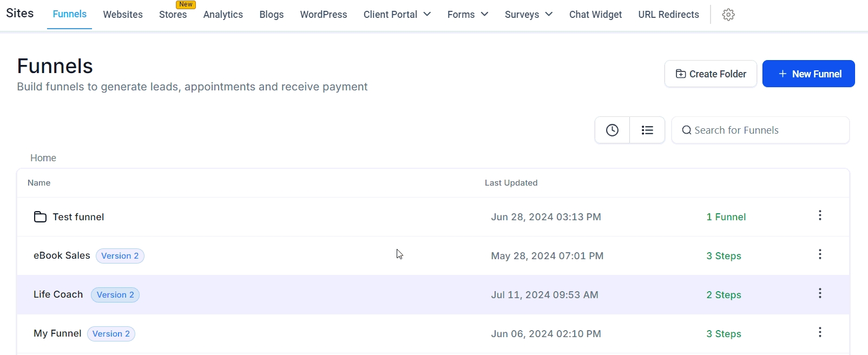Open three-dot menu for eBook Sales
The image size is (868, 355).
tap(820, 254)
